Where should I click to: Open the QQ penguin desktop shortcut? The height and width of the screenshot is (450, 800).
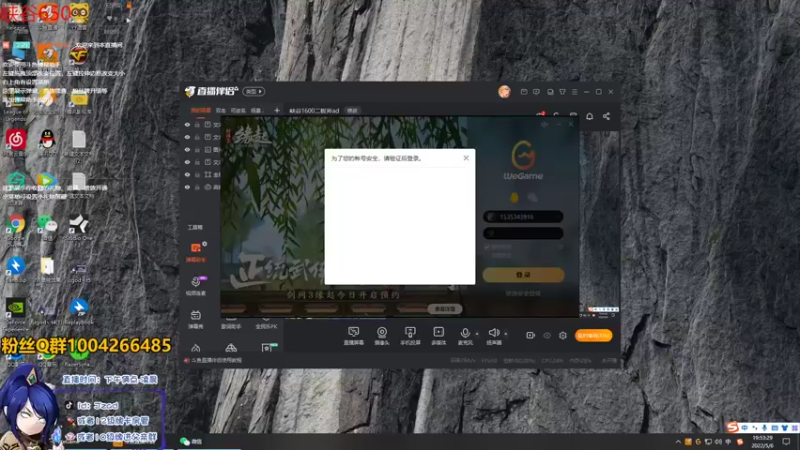click(47, 141)
